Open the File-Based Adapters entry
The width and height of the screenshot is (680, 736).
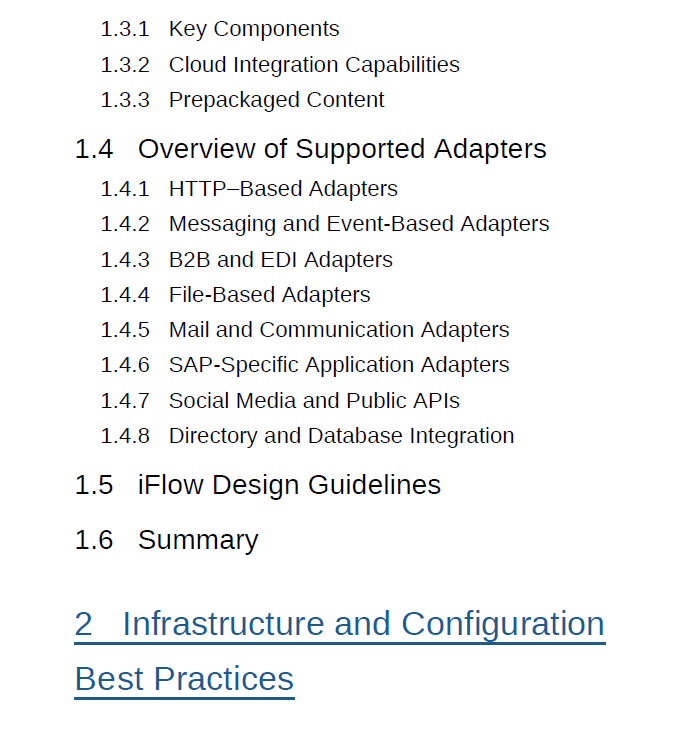coord(269,295)
